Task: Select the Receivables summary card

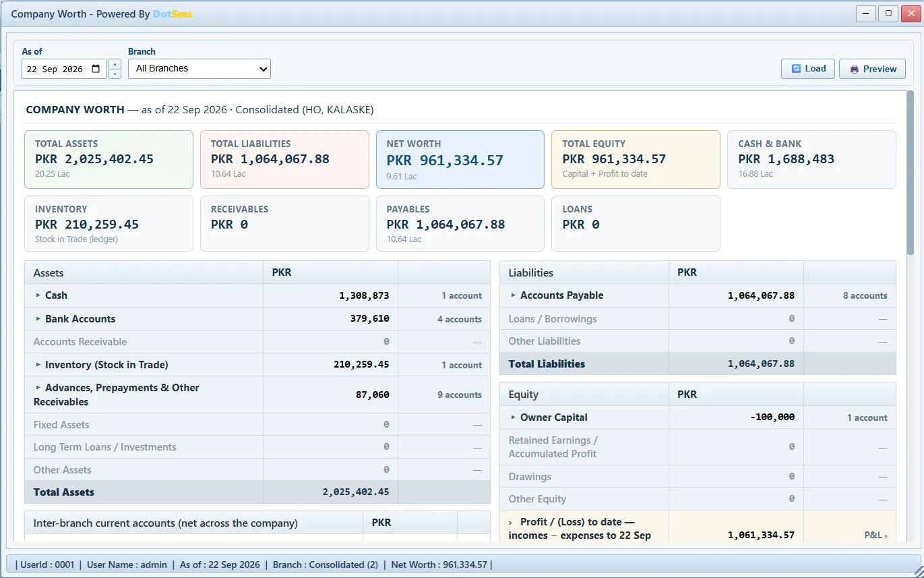Action: (x=284, y=223)
